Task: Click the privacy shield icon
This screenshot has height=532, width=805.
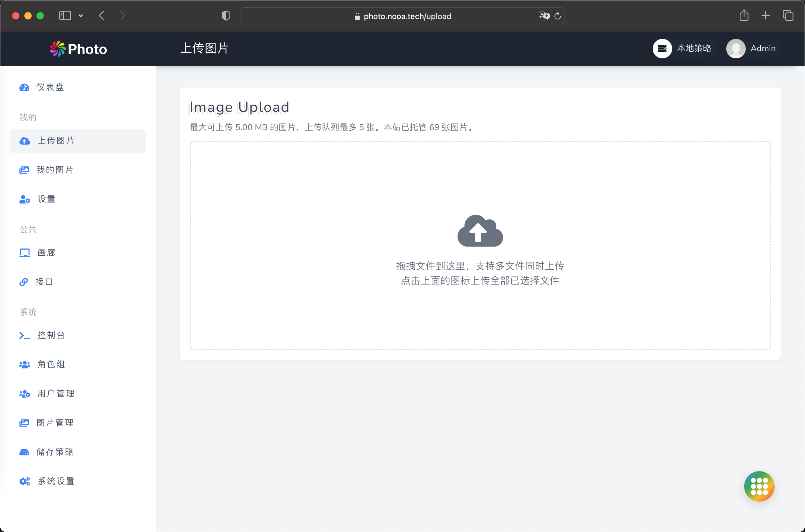Action: 226,16
